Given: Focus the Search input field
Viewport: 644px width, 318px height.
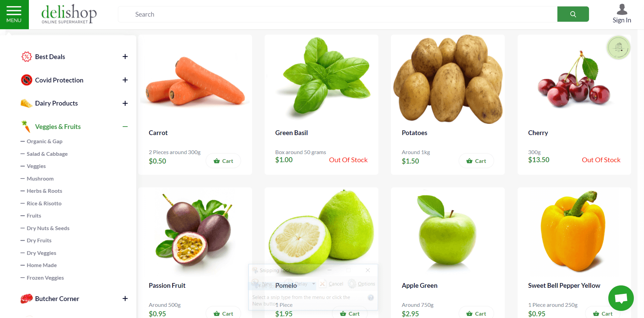Looking at the screenshot, I should [338, 14].
